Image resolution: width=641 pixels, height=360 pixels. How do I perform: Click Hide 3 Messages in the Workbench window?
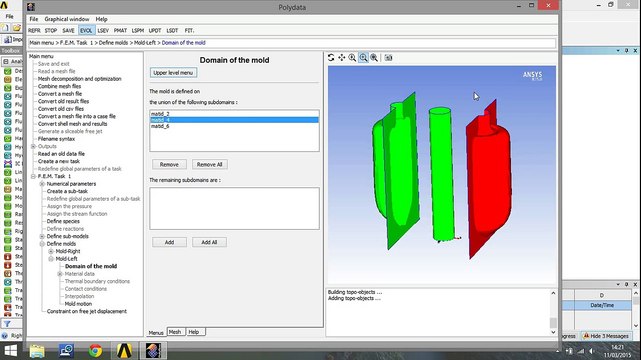605,336
